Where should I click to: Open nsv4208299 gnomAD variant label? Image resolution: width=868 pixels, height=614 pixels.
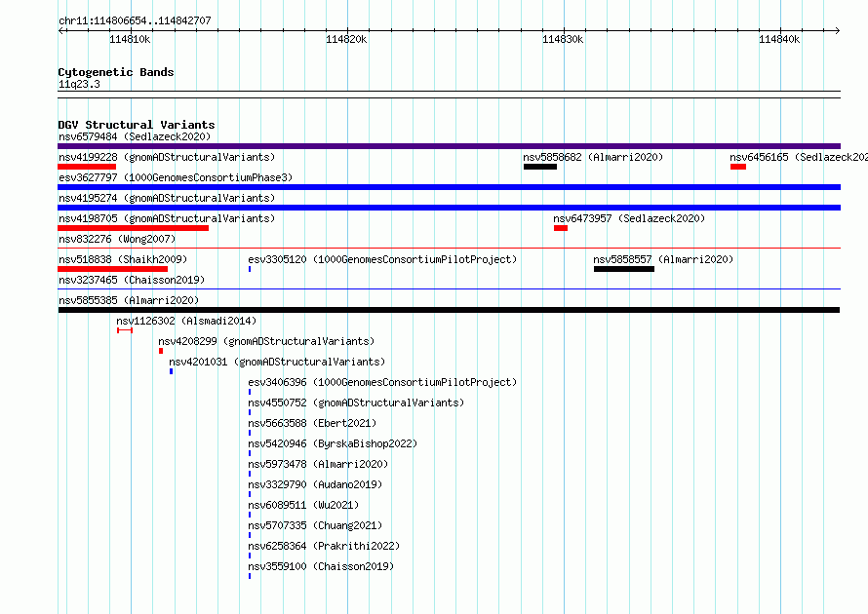tap(266, 341)
